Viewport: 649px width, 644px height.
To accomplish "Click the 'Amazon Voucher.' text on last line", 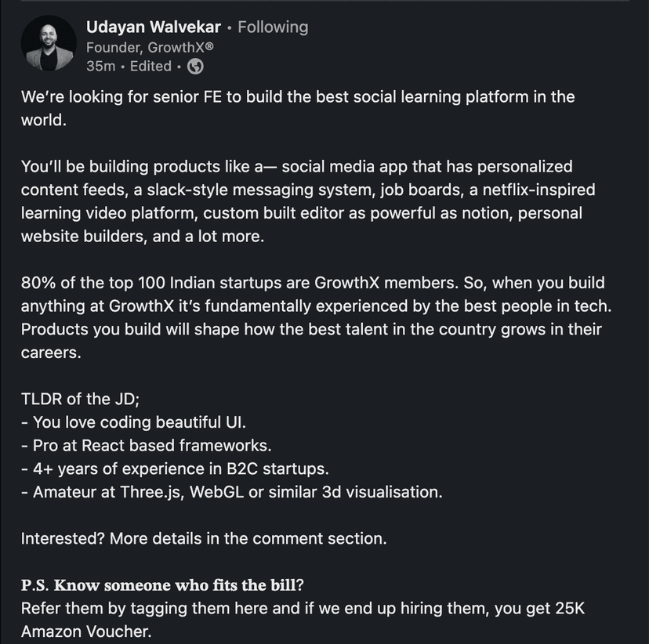I will pyautogui.click(x=86, y=631).
